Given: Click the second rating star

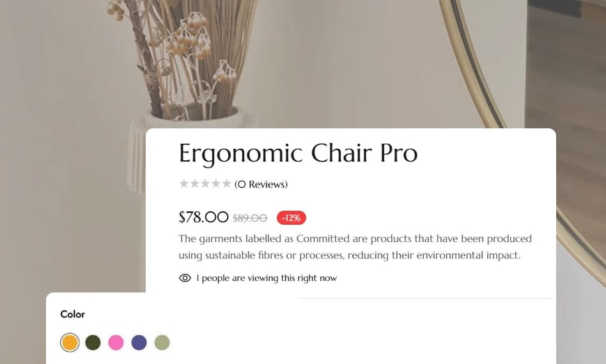Looking at the screenshot, I should 195,184.
